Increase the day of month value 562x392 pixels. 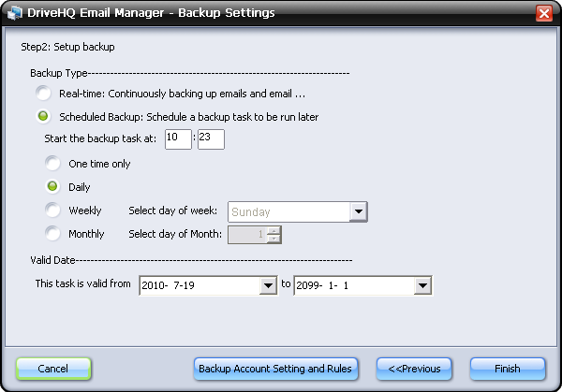tap(274, 230)
